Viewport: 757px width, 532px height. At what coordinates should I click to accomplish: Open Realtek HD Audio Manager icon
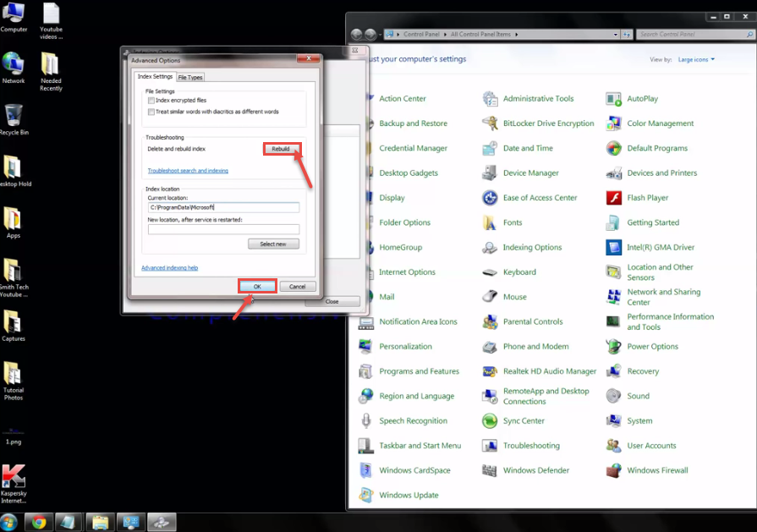tap(490, 371)
